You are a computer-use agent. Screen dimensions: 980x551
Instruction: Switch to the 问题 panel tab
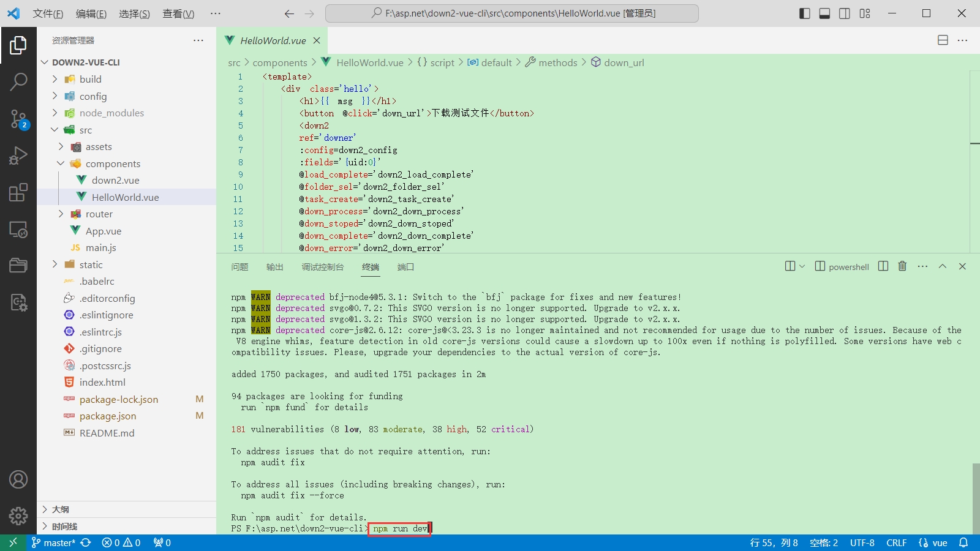[239, 267]
